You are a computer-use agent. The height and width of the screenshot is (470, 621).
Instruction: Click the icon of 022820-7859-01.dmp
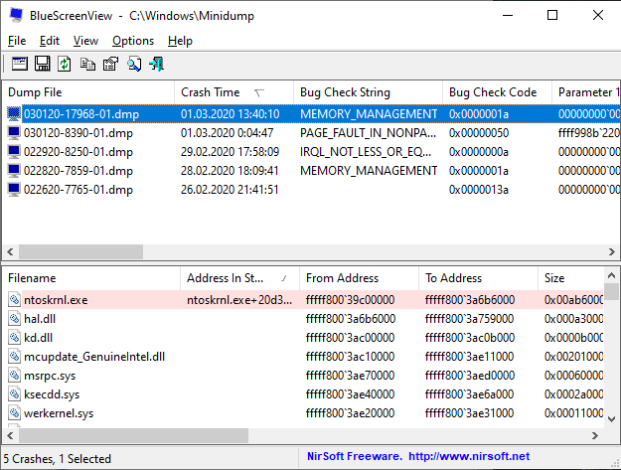click(x=14, y=171)
